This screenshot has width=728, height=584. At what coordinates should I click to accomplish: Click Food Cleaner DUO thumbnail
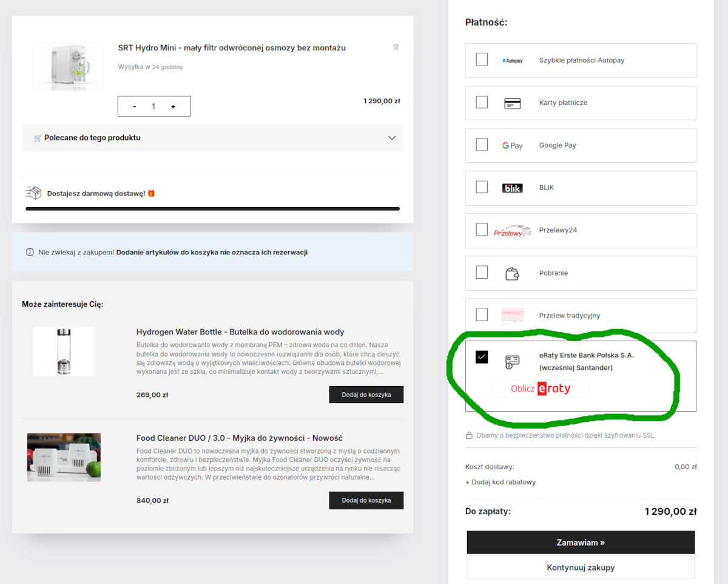point(64,457)
